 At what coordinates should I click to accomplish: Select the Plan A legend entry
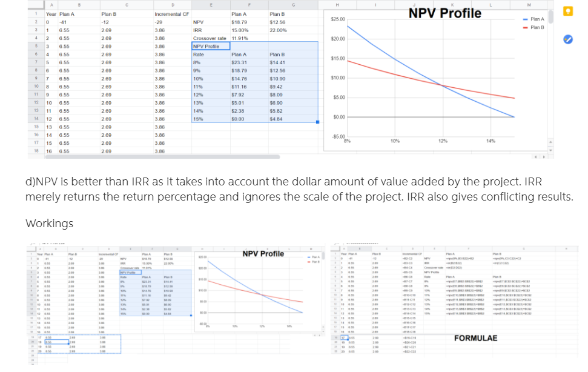tap(537, 19)
